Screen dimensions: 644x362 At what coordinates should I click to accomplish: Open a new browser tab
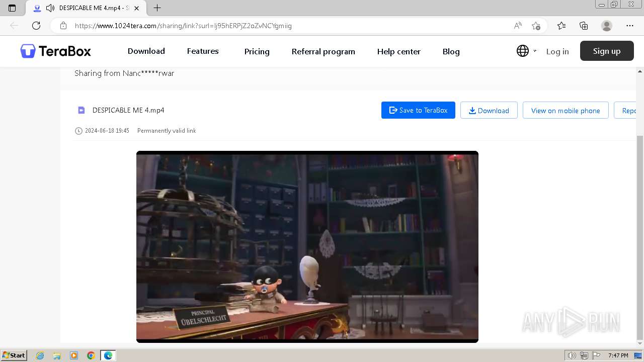157,8
